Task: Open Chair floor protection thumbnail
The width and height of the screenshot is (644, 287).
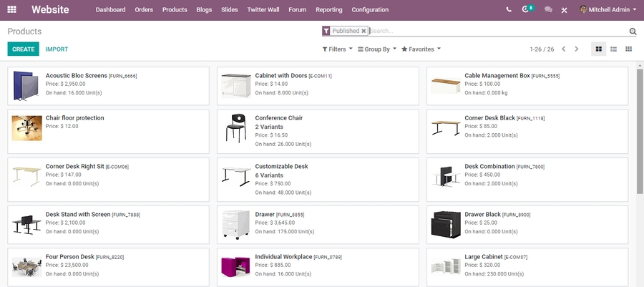Action: (x=26, y=128)
